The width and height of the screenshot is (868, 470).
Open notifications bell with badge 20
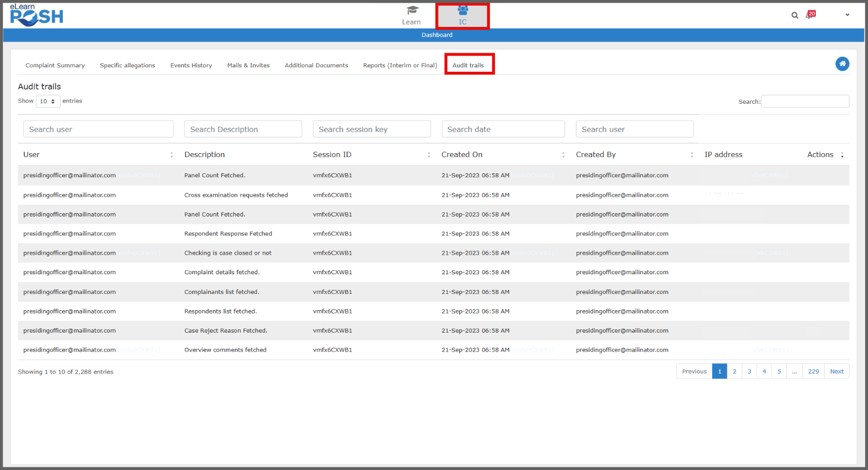(810, 15)
